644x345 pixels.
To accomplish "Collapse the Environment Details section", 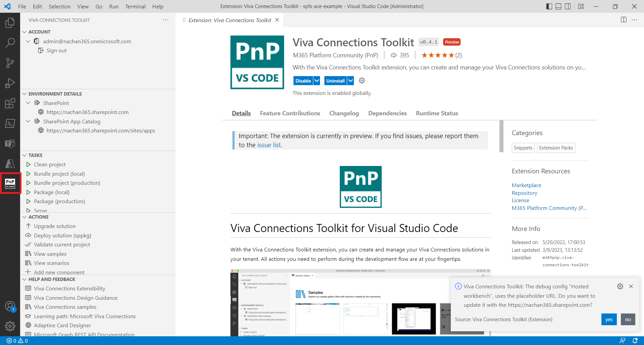I will [x=24, y=94].
